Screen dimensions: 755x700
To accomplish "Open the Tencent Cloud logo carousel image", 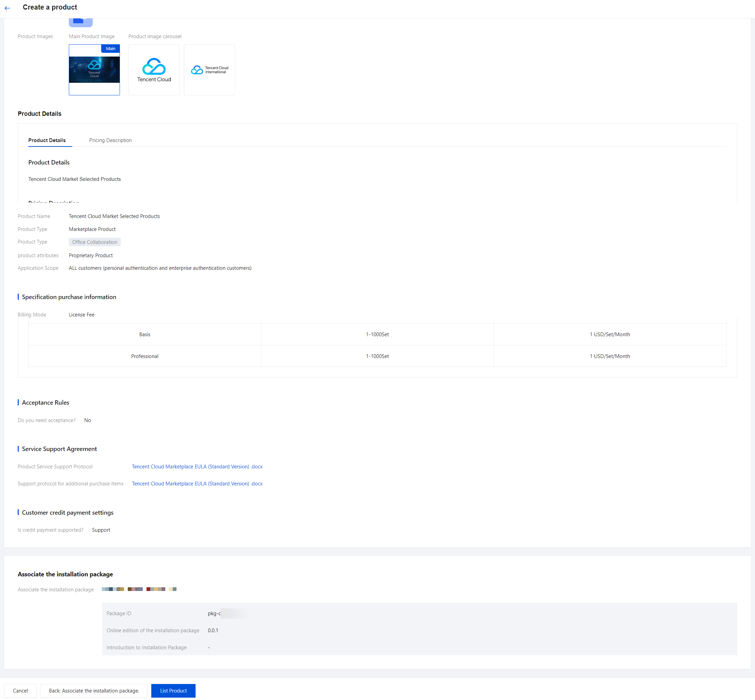I will click(154, 70).
